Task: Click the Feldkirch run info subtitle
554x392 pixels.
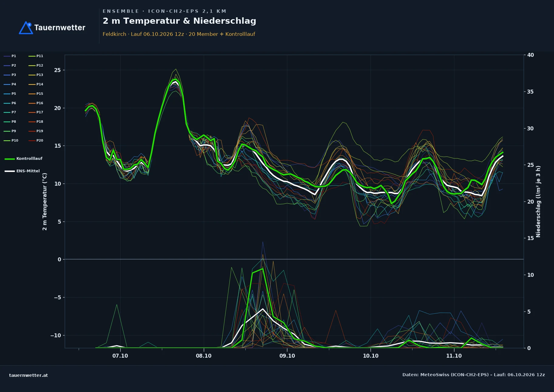Action: pos(179,34)
